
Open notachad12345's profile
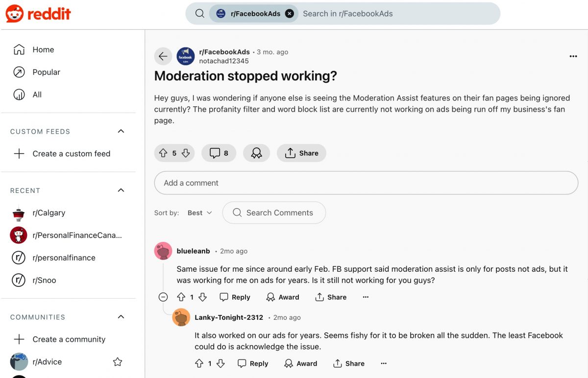[224, 61]
